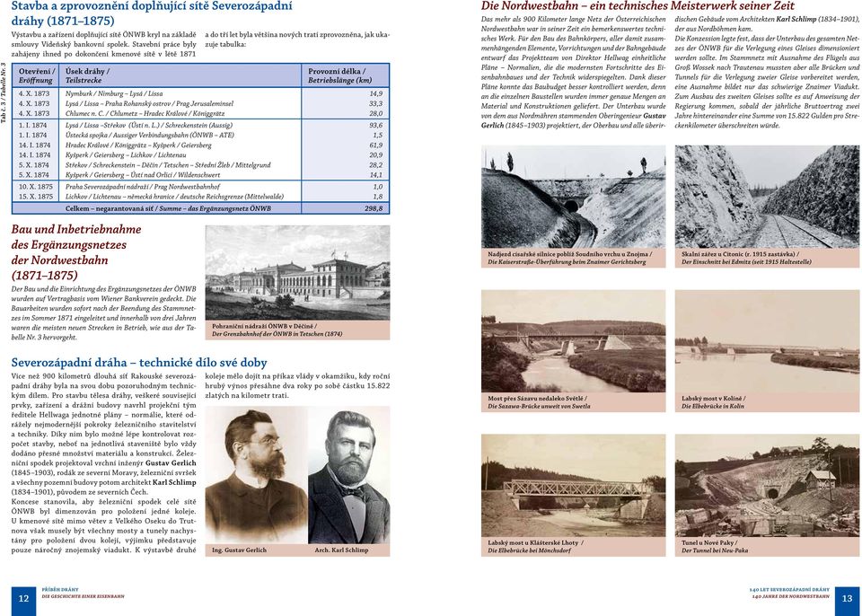Select table row 'Kyšperk / Geiersberg – Lichkov / Lichtenau'
862x616 pixels.
[200, 155]
